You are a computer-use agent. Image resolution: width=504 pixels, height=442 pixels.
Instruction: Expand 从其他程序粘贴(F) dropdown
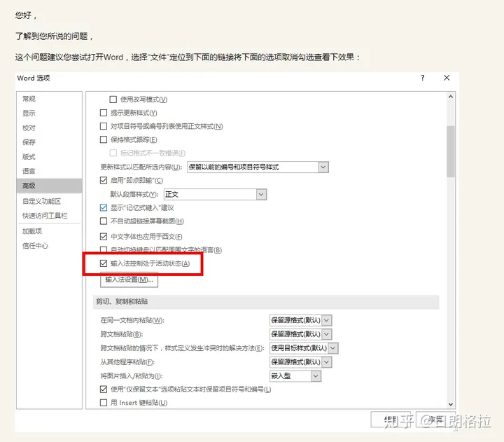click(327, 362)
